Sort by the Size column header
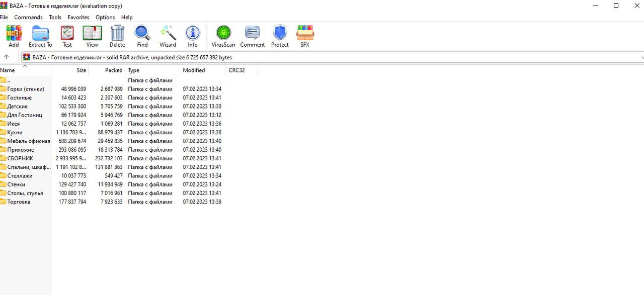644x295 pixels. (70, 70)
